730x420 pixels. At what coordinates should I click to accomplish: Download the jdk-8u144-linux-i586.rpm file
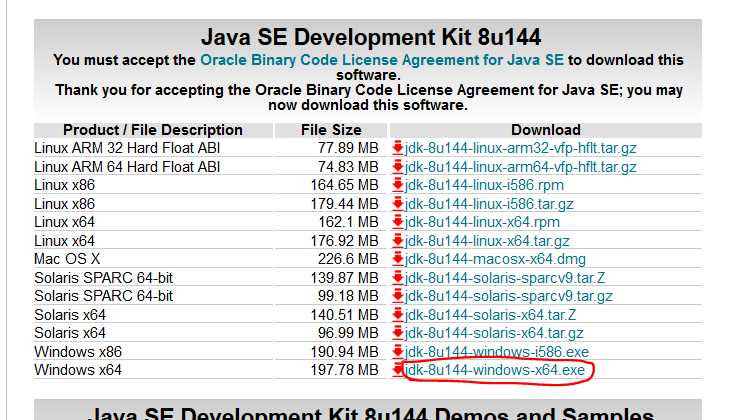click(x=484, y=185)
